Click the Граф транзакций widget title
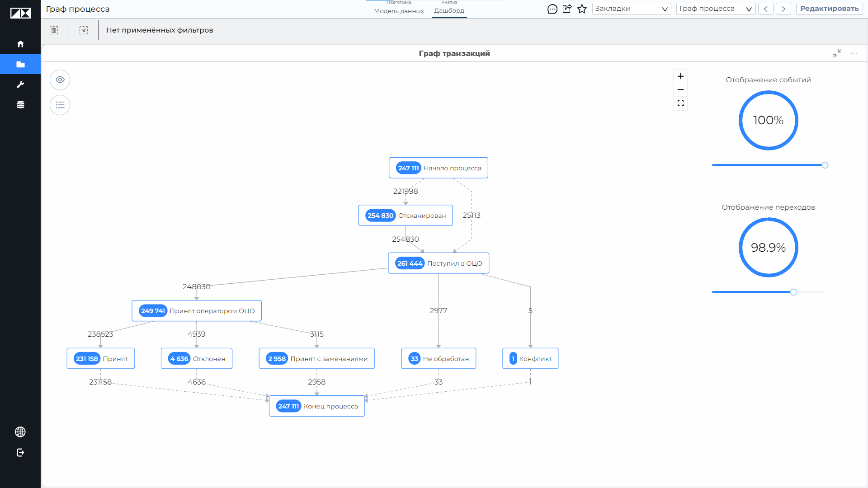 click(454, 53)
